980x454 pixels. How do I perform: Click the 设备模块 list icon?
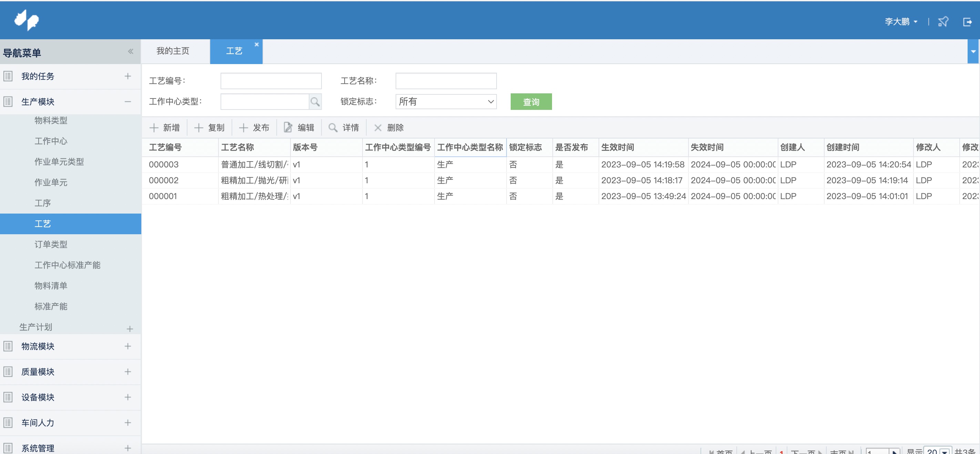point(8,397)
